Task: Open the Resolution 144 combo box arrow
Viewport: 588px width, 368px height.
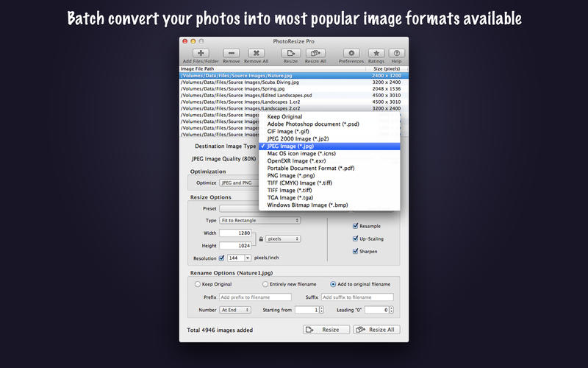Action: point(248,258)
